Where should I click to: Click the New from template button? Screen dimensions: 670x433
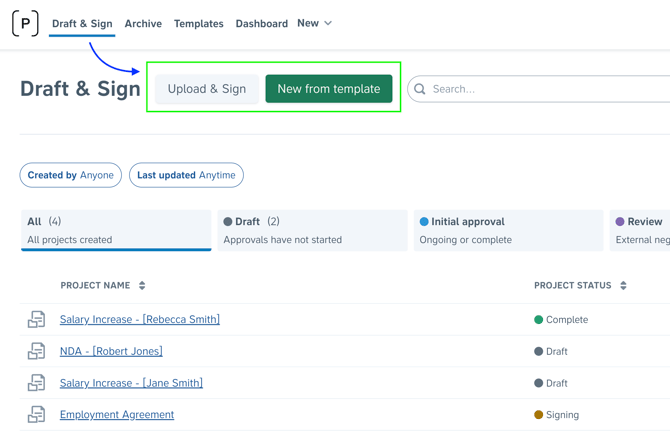(x=328, y=89)
